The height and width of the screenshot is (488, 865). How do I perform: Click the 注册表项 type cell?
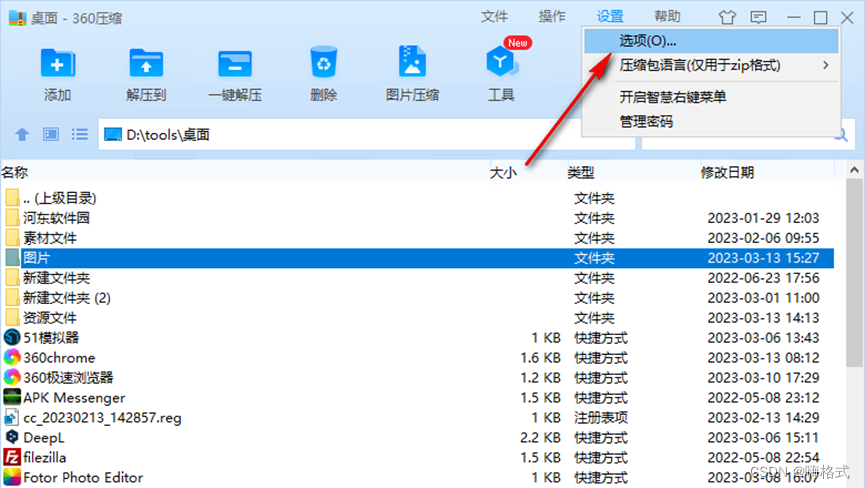pyautogui.click(x=601, y=417)
